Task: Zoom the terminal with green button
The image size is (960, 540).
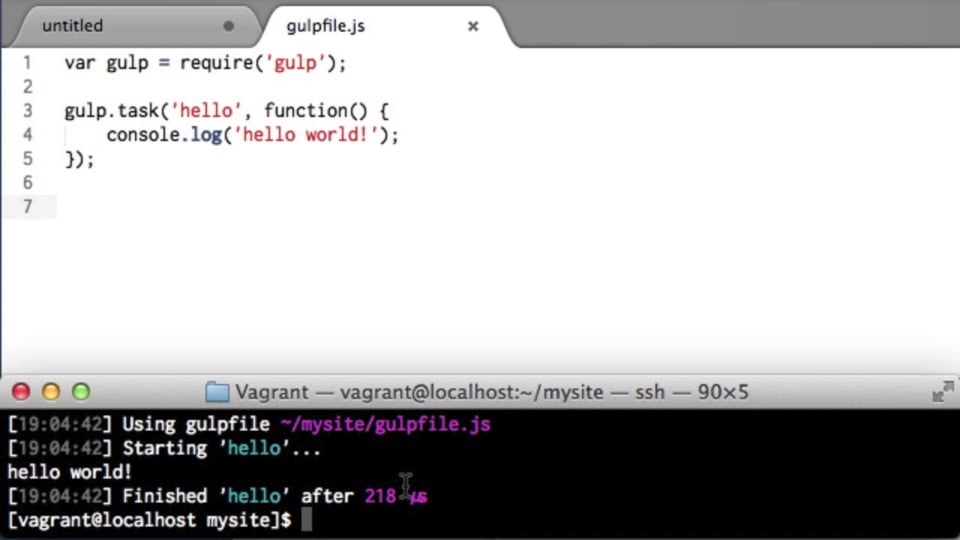Action: pyautogui.click(x=81, y=392)
